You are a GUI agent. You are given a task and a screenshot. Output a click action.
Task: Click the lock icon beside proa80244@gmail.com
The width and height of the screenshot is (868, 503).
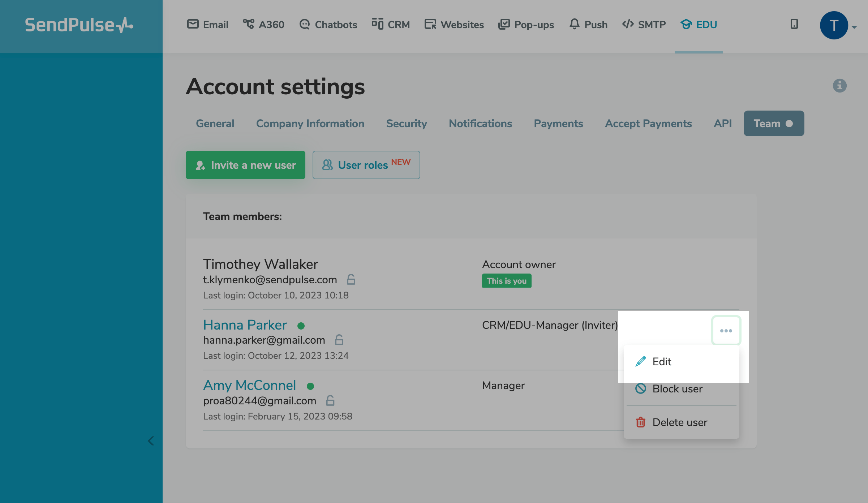point(330,401)
